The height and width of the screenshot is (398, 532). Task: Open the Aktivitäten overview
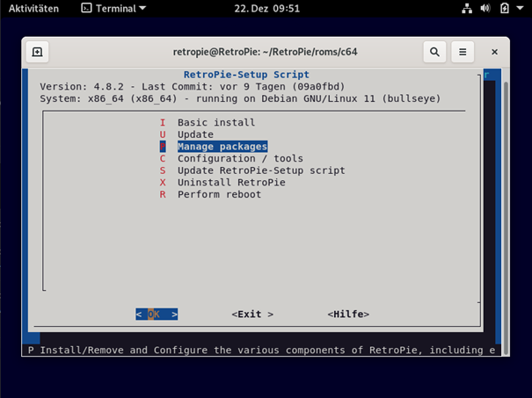[33, 9]
